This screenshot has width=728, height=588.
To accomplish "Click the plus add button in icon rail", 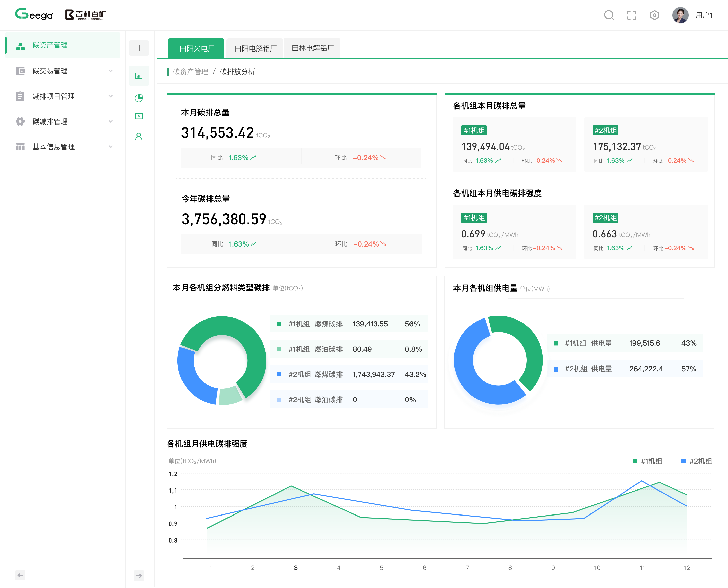I will tap(139, 48).
